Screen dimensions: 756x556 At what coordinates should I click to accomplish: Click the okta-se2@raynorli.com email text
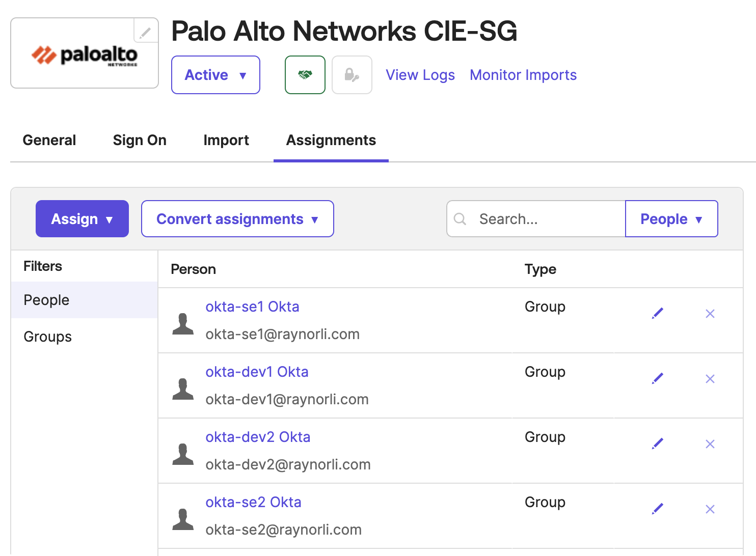283,530
